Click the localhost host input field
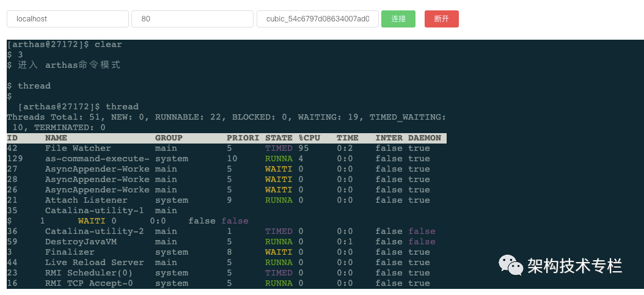644x295 pixels. point(68,19)
